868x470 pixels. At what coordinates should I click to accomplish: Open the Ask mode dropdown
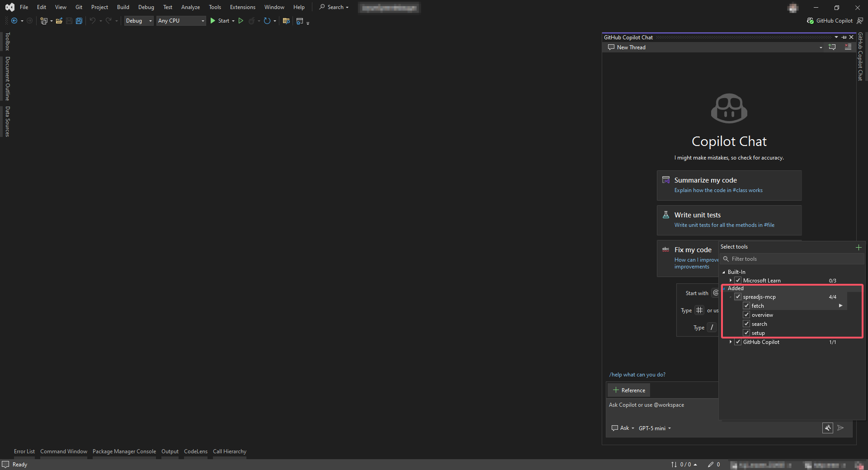tap(623, 428)
